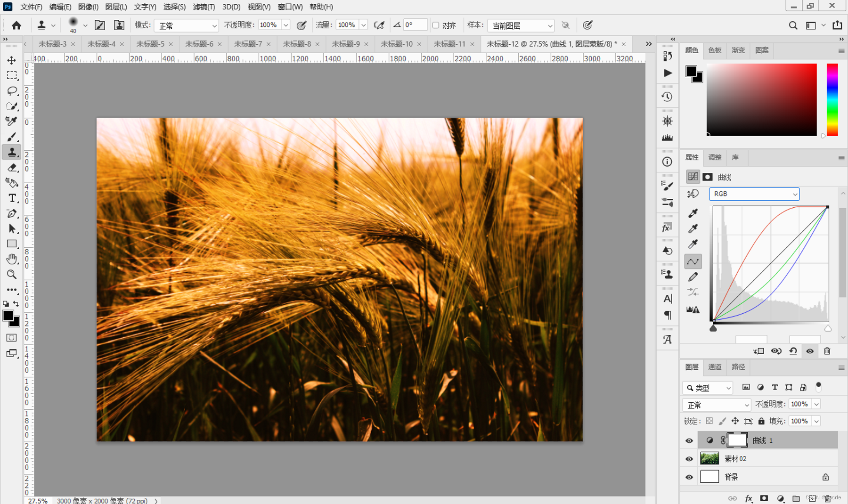Select the Zoom tool
Screen dimensions: 848x504
coord(12,274)
